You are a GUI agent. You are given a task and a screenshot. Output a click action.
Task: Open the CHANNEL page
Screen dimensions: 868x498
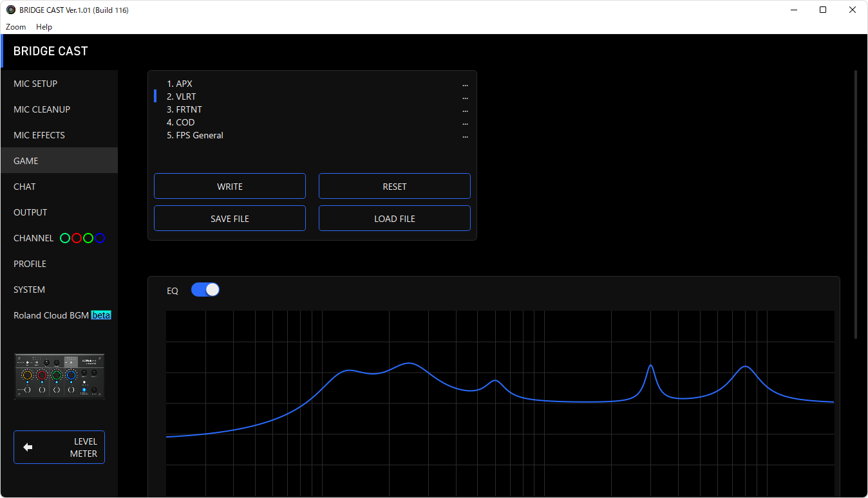point(59,238)
